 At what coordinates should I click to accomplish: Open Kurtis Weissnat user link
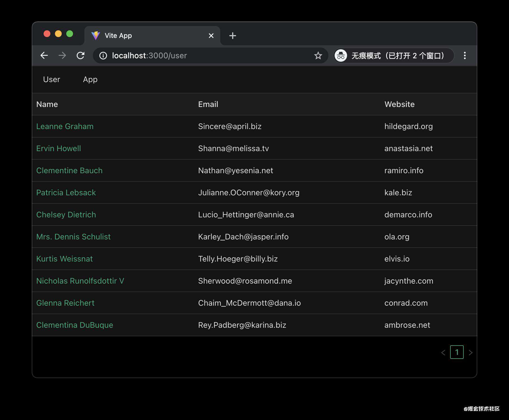coord(65,259)
